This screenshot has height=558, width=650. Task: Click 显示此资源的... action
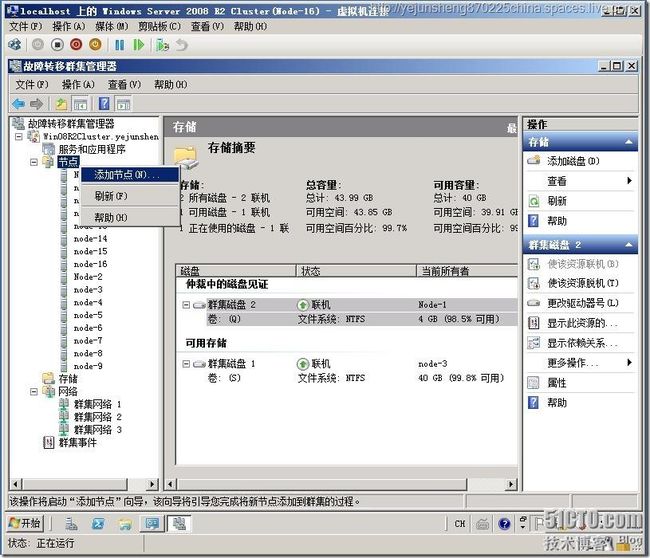pyautogui.click(x=582, y=323)
